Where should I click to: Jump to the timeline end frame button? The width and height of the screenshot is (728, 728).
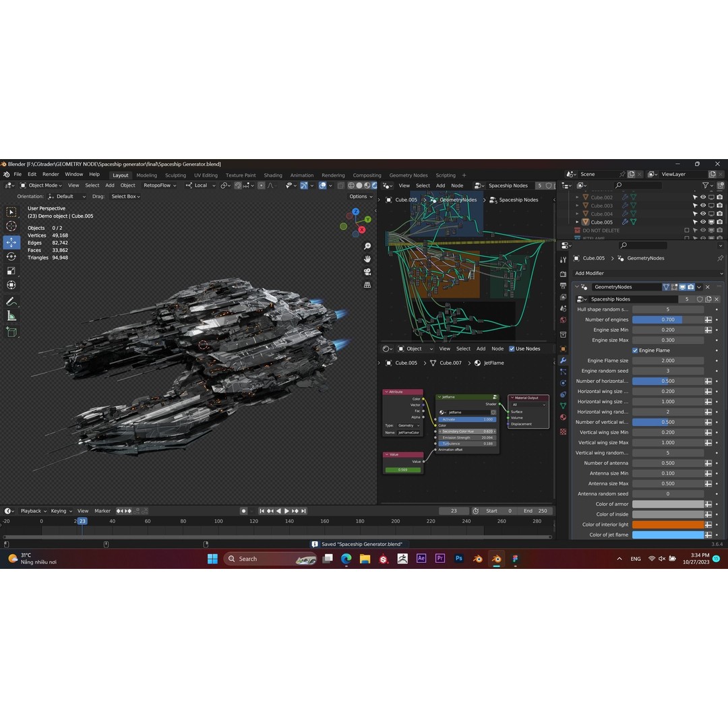click(x=303, y=511)
